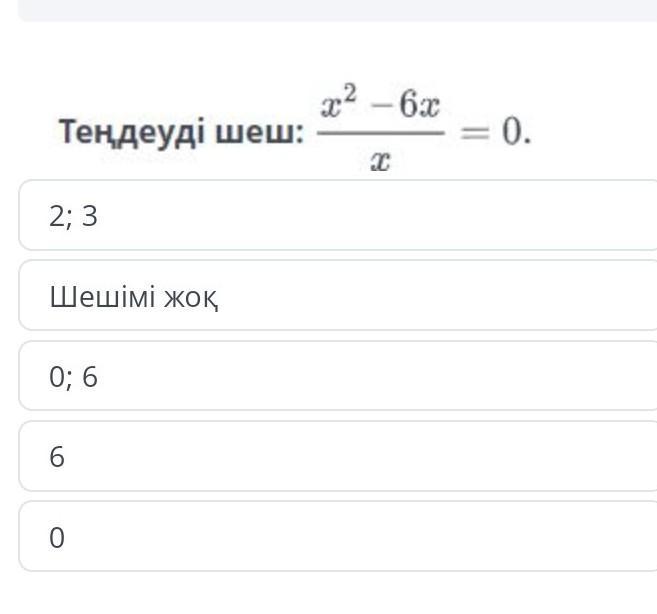Viewport: 657px width, 614px height.
Task: Click the numerator x² − 6x
Action: pos(381,106)
